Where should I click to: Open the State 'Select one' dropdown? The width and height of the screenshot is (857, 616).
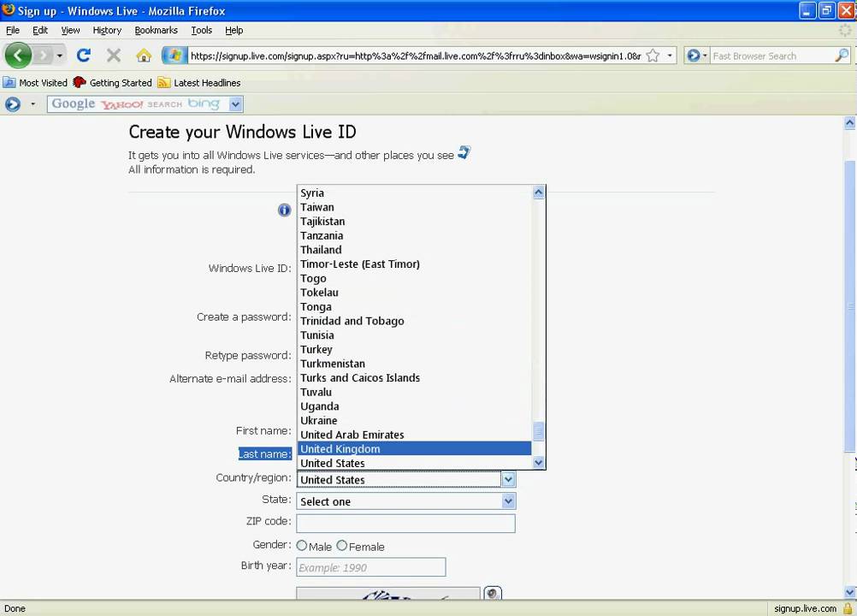point(405,501)
